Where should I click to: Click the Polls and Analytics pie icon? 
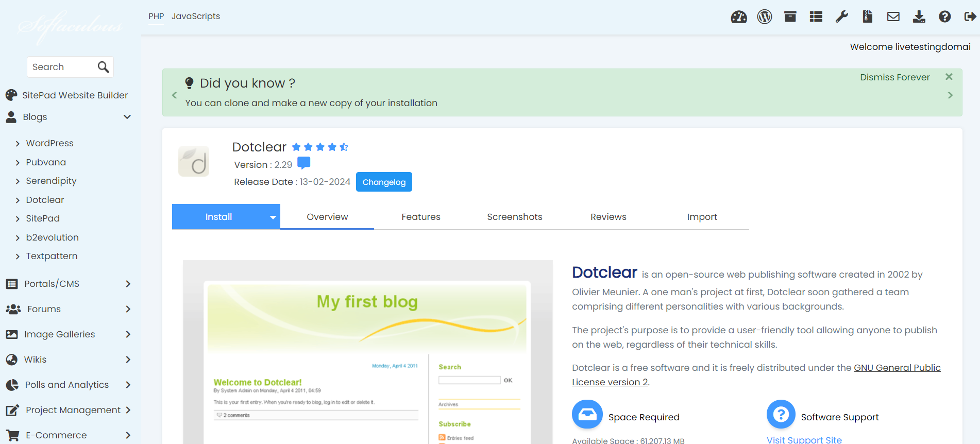coord(12,385)
